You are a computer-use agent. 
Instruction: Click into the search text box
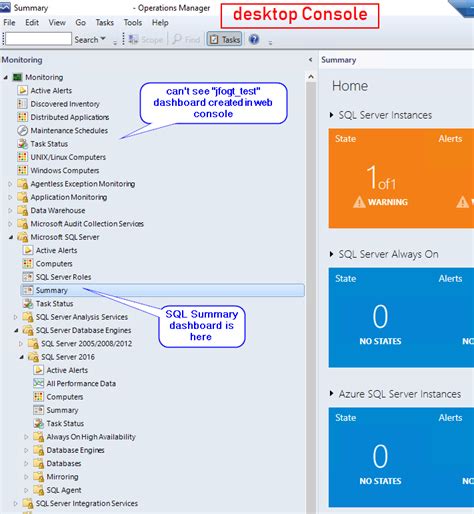(x=38, y=39)
